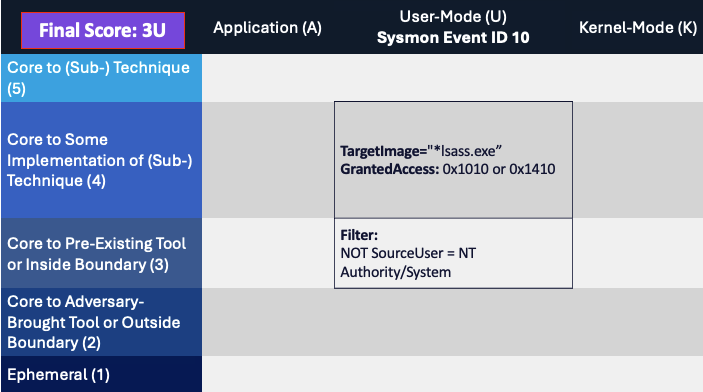Click empty Kernel-Mode cell in level 4 row

[638, 160]
